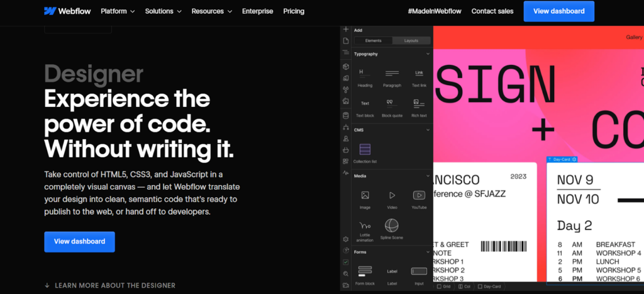Open the Logic flow icon in sidebar
The height and width of the screenshot is (294, 644).
tap(346, 127)
